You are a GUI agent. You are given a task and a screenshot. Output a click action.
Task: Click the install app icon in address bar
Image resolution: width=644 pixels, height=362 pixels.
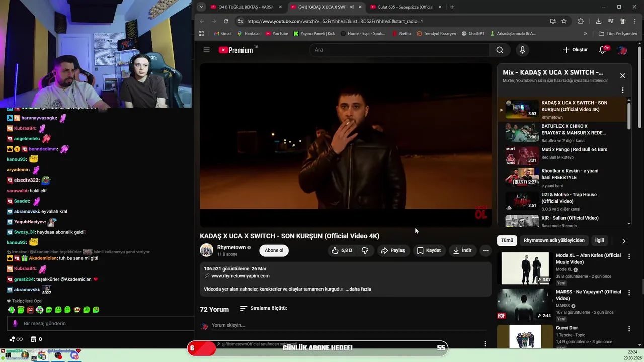(553, 21)
